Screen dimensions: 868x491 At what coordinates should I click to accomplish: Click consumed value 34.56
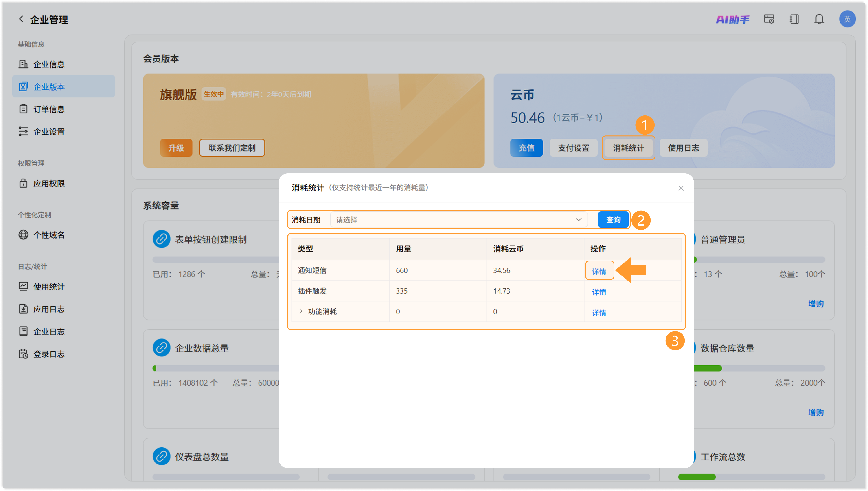[501, 270]
